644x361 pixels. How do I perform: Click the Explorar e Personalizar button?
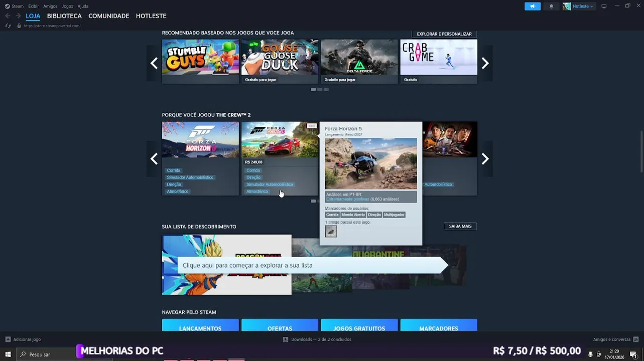pos(444,34)
